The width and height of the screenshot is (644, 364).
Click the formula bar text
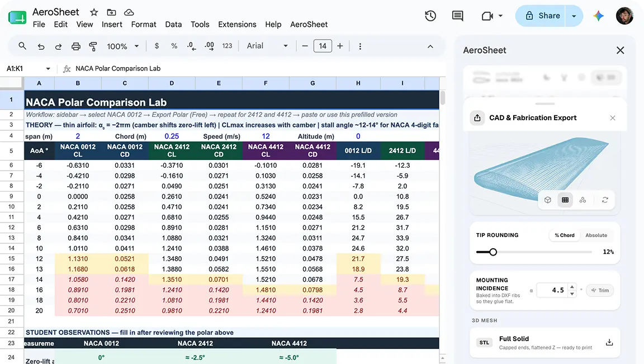pos(118,69)
